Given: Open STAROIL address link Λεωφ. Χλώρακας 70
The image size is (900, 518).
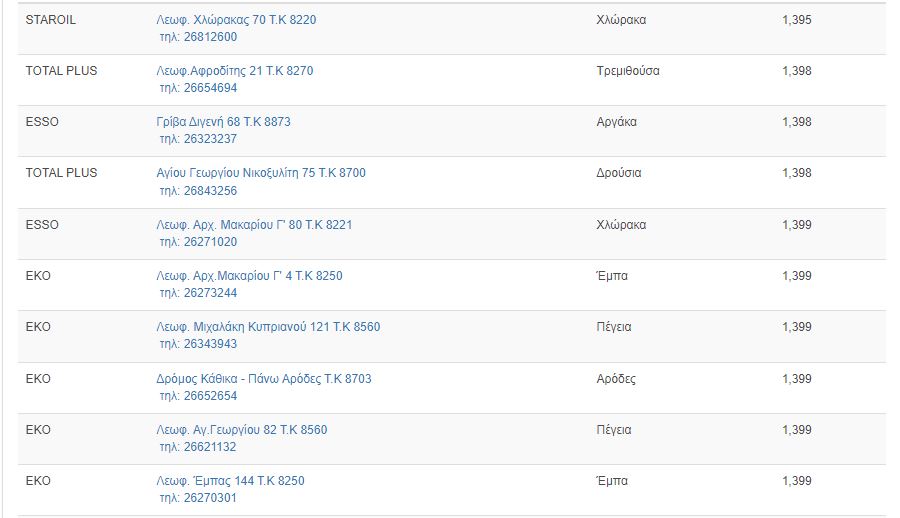Looking at the screenshot, I should coord(236,20).
